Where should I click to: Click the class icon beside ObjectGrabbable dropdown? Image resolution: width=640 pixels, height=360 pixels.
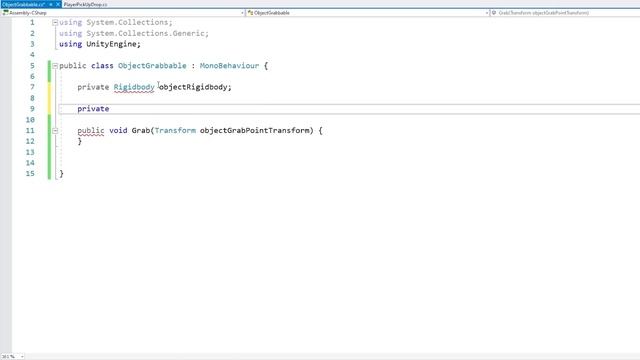[250, 13]
